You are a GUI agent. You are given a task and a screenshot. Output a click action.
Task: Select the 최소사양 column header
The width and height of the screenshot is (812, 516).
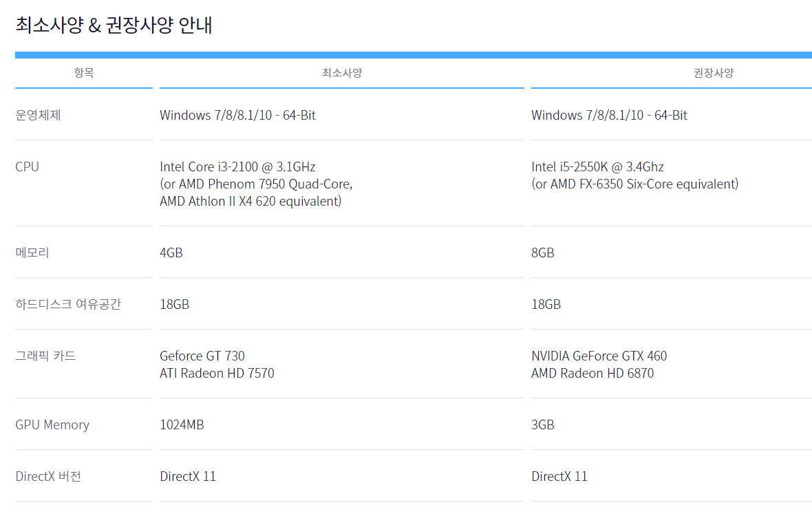[342, 73]
